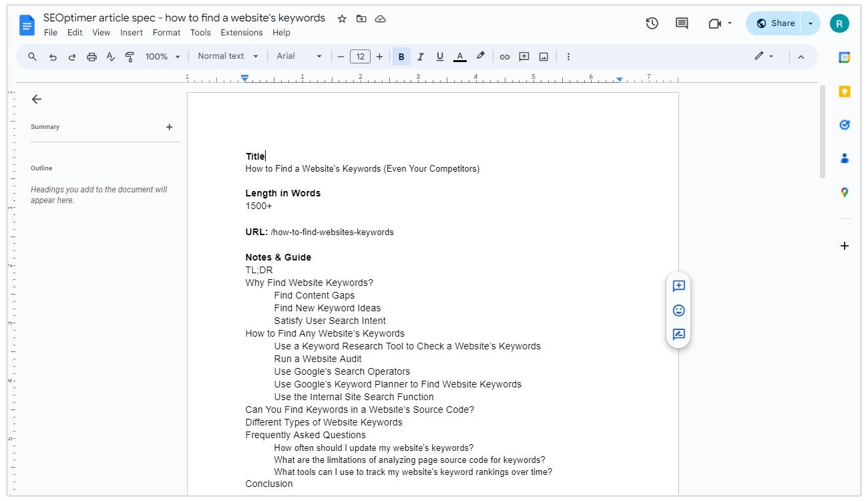This screenshot has height=501, width=868.
Task: Select the paint format tool
Action: (130, 57)
